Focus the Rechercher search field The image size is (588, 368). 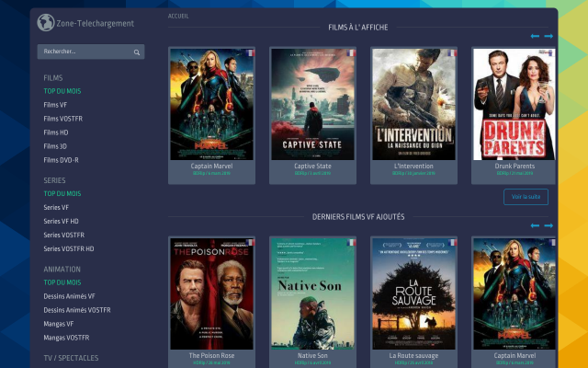pyautogui.click(x=91, y=52)
